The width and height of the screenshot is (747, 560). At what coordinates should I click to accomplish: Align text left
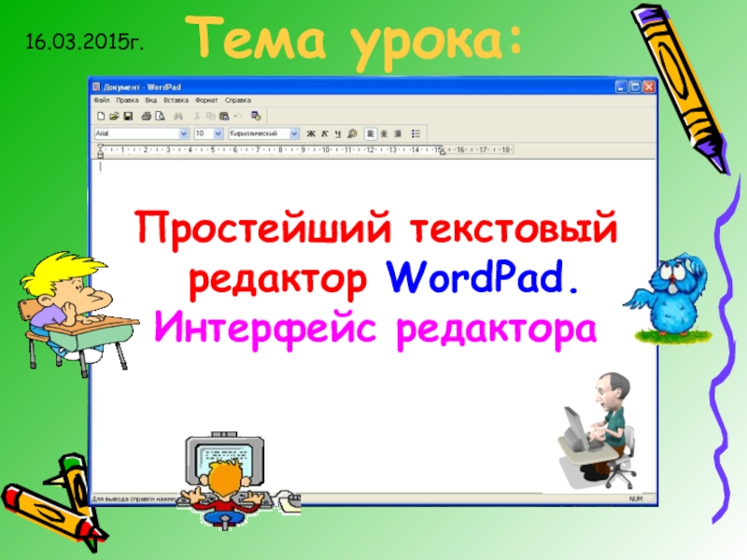(x=370, y=133)
